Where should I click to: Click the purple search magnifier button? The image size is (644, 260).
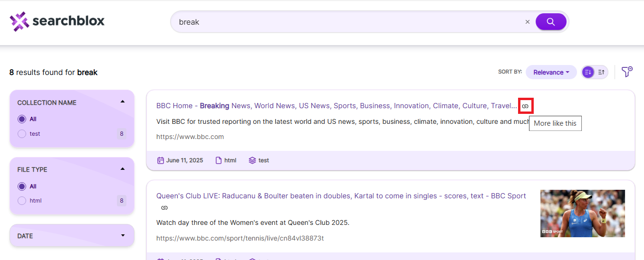pyautogui.click(x=551, y=22)
